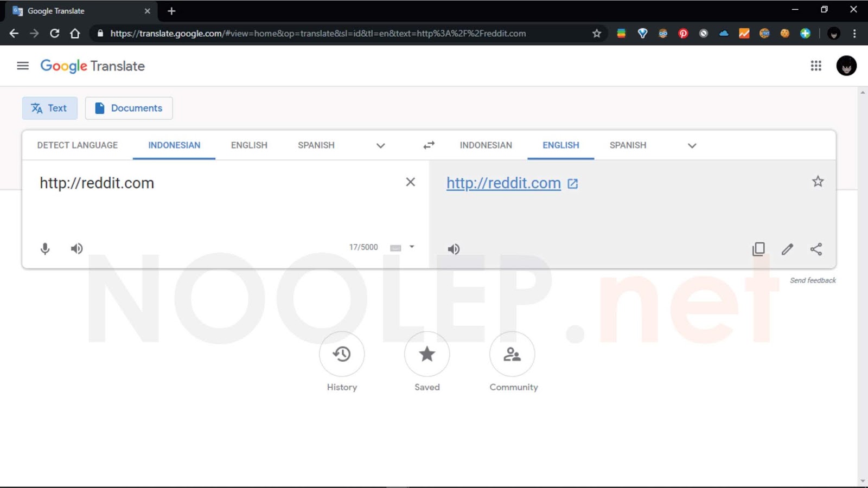Viewport: 868px width, 488px height.
Task: Listen to the source text
Action: [76, 248]
